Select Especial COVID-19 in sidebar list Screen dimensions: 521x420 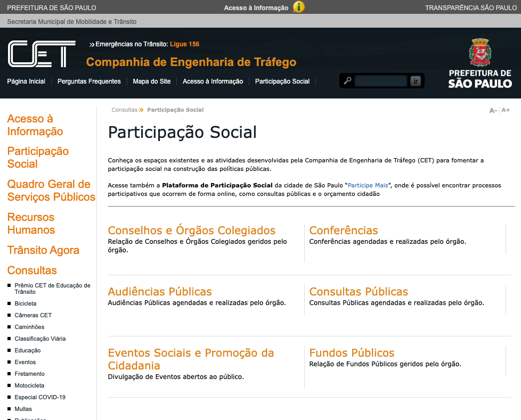tap(40, 397)
